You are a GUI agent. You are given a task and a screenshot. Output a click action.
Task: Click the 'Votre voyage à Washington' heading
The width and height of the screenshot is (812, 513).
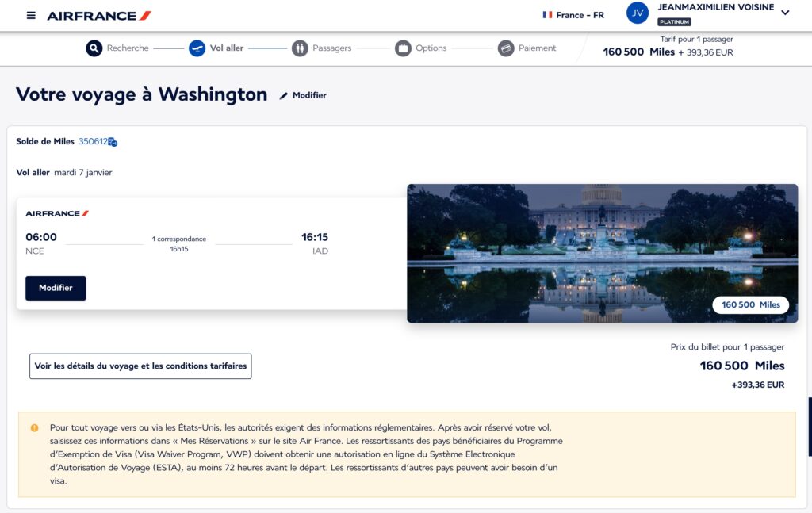(141, 94)
